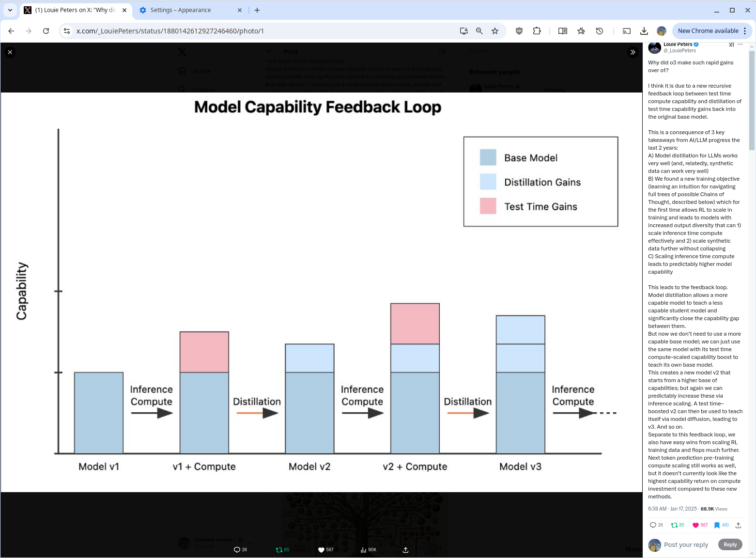Bookmark this page with the star icon
Viewport: 756px width, 558px height.
coord(495,31)
